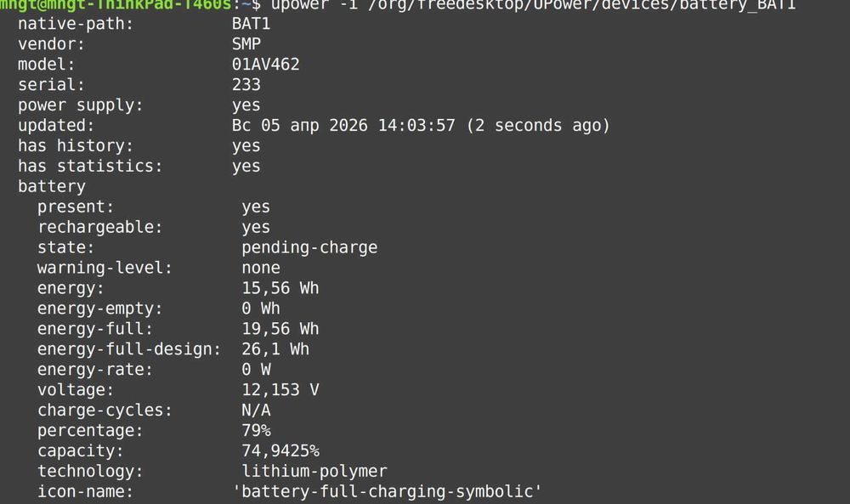Click the serial value 233
The width and height of the screenshot is (850, 504).
pyautogui.click(x=246, y=85)
